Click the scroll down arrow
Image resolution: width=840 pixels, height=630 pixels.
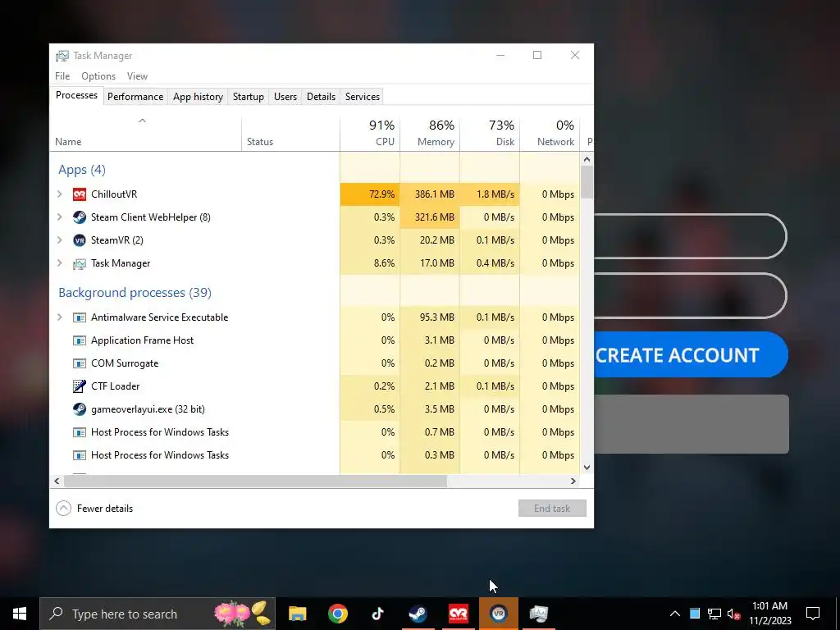coord(587,467)
